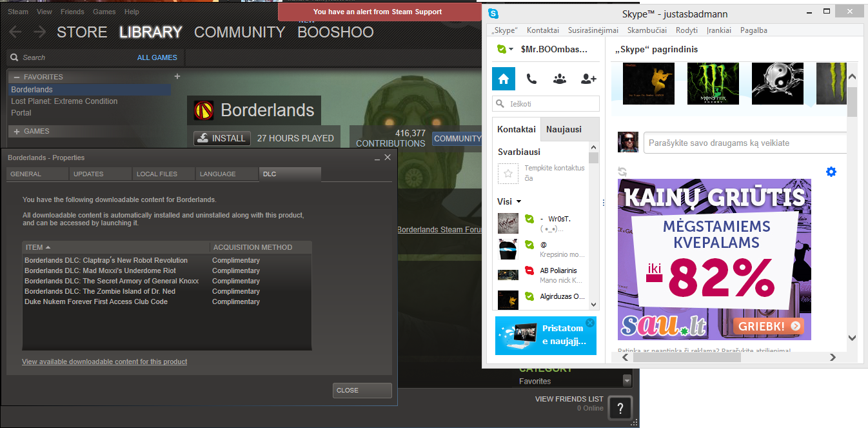Collapse the Favorites category in Steam library
Image resolution: width=868 pixels, height=428 pixels.
(x=17, y=77)
